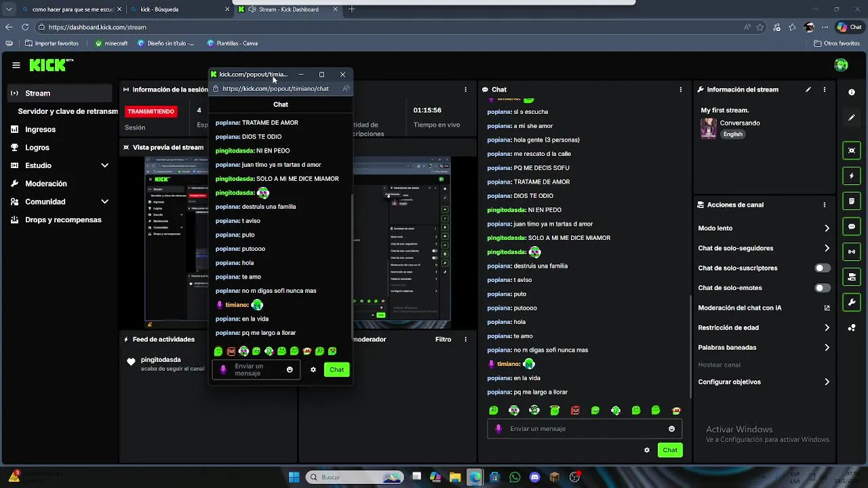
Task: Open Palabras baneadas chevron
Action: (x=827, y=348)
